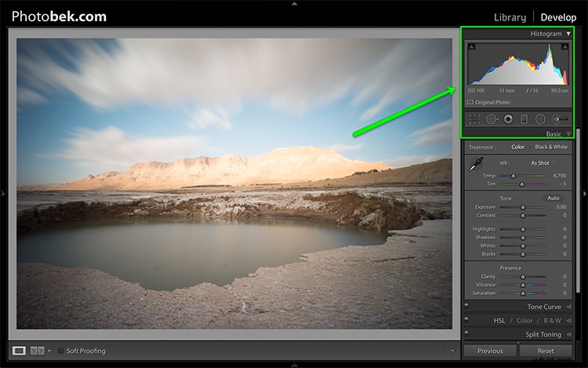Viewport: 588px width, 368px height.
Task: Click the Previous button
Action: [490, 351]
